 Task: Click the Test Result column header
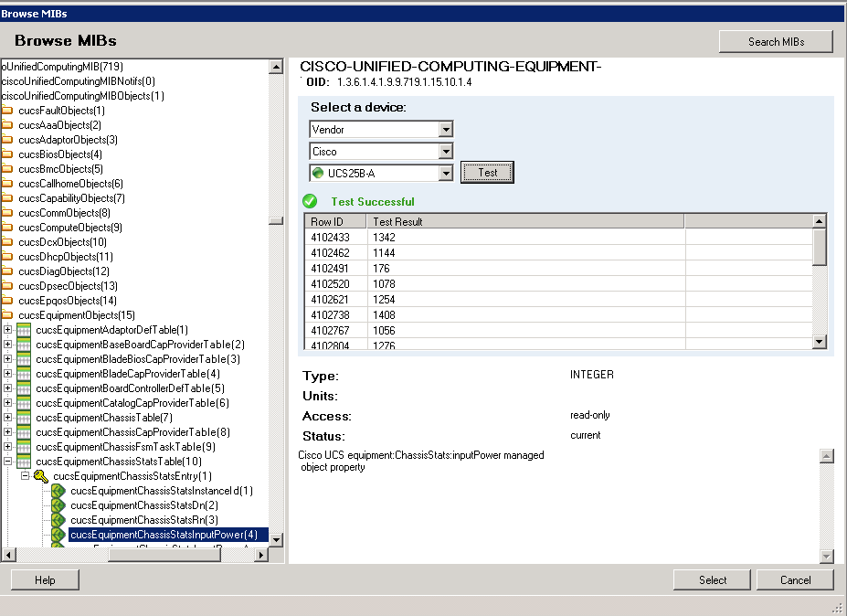525,221
